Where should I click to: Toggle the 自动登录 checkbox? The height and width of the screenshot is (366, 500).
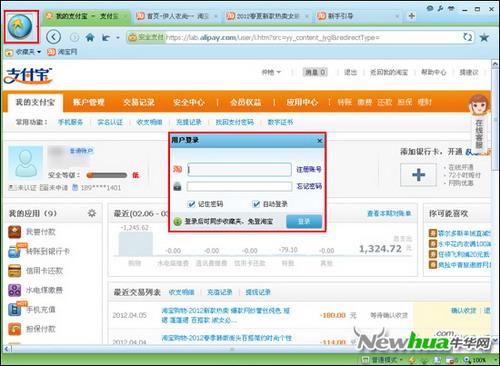256,204
